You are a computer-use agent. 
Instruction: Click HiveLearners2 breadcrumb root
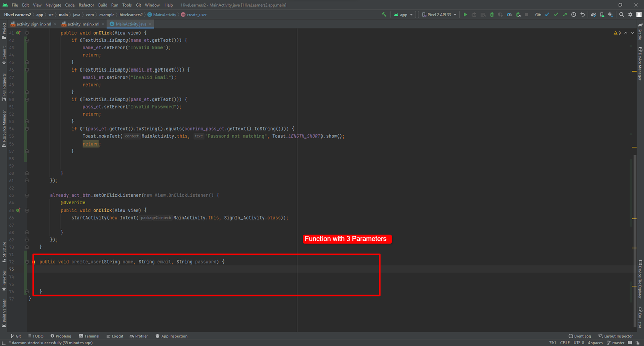17,15
